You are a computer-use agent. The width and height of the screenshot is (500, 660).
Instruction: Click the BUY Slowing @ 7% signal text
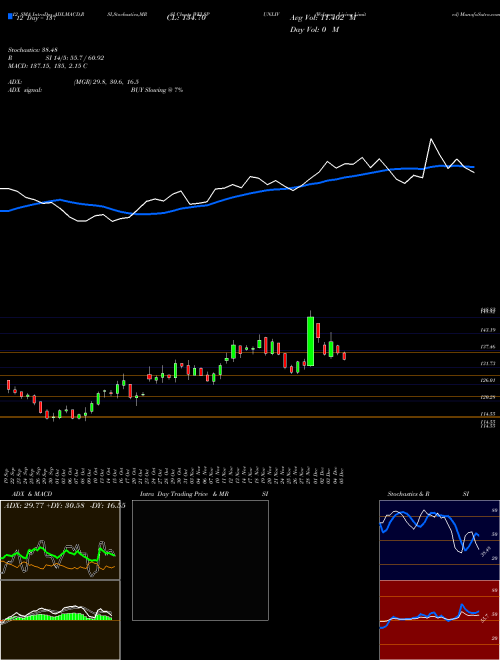157,90
